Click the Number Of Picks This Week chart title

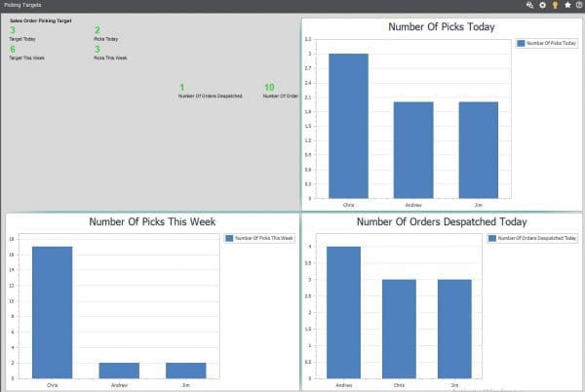point(152,221)
